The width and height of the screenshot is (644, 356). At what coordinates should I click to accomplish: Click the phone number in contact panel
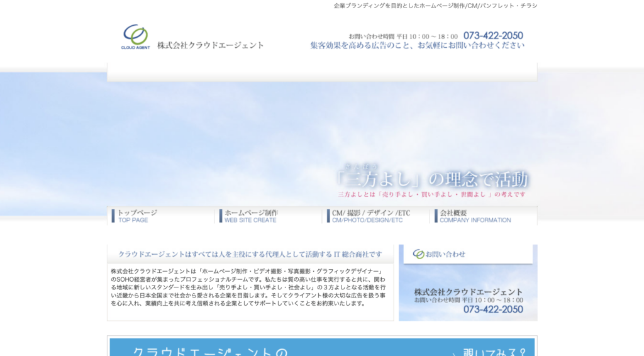493,309
